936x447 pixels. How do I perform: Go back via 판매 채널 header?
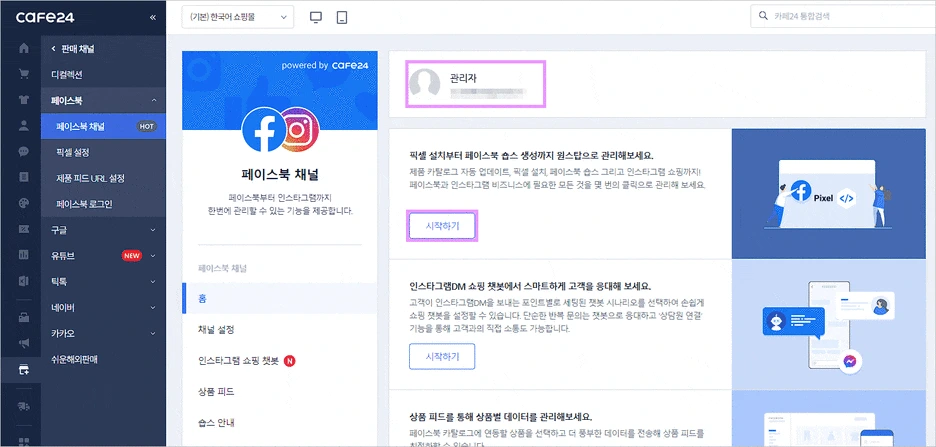pyautogui.click(x=73, y=49)
